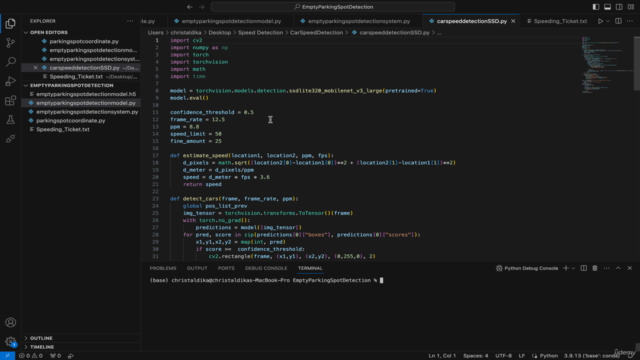This screenshot has width=640, height=360.
Task: Split the editor right
Action: (x=618, y=21)
